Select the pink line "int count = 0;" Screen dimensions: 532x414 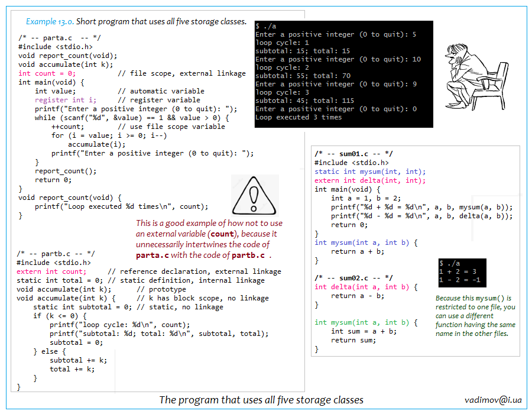click(47, 73)
